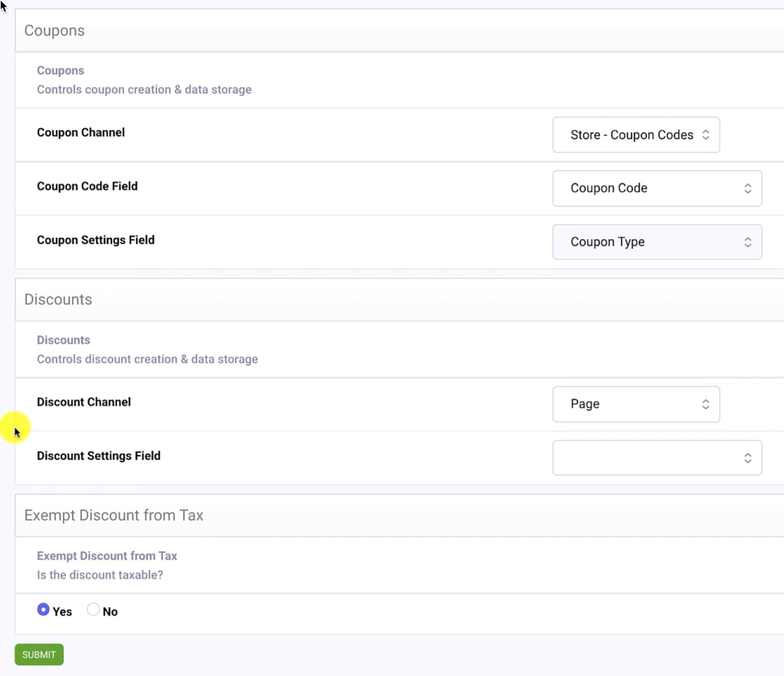
Task: Click the Exempt Discount from Tax section header
Action: click(114, 515)
